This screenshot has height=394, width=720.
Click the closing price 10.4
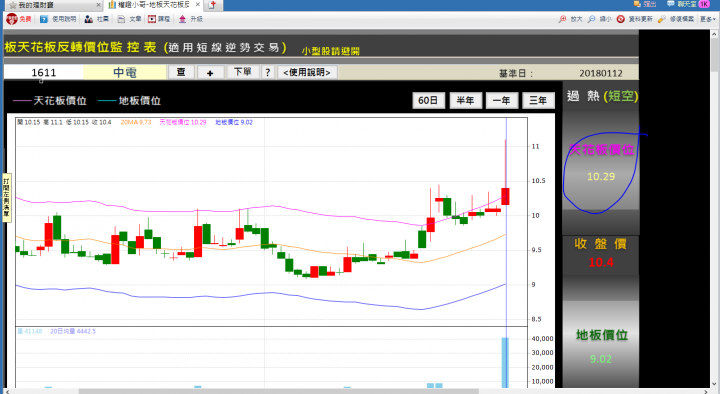tap(601, 263)
